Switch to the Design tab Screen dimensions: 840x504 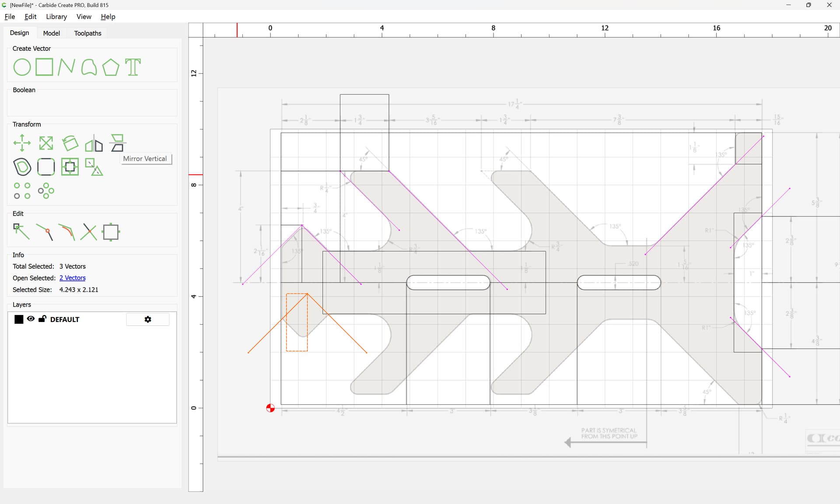(19, 33)
